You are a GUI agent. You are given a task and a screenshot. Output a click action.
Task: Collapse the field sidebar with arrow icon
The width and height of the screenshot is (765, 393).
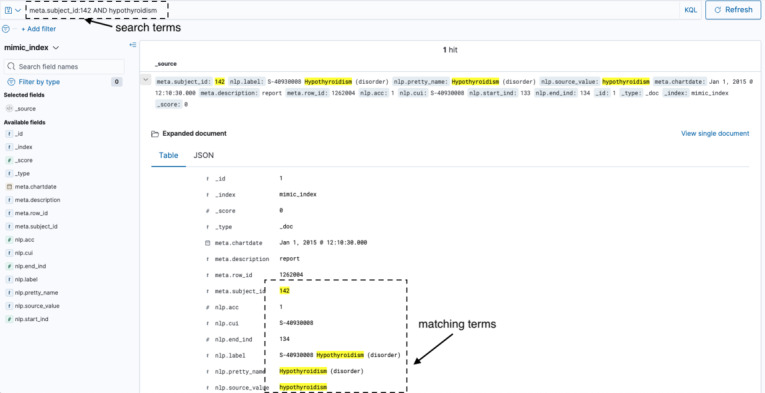click(x=132, y=45)
